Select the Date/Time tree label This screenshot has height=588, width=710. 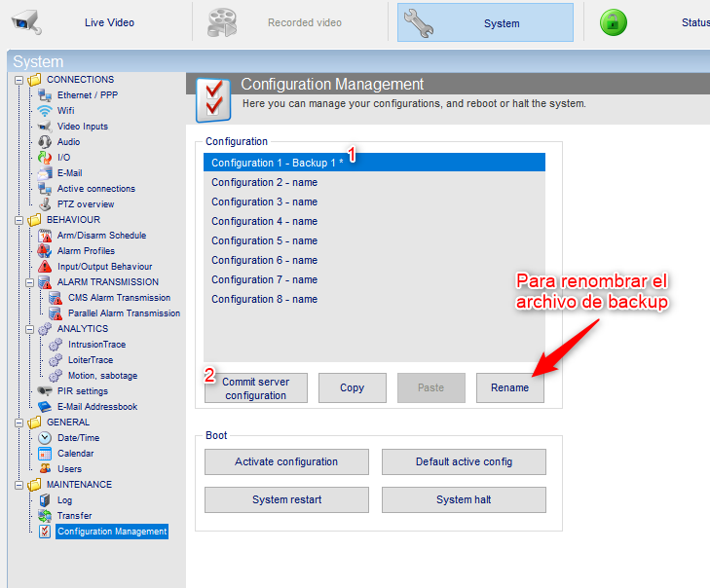click(x=78, y=438)
